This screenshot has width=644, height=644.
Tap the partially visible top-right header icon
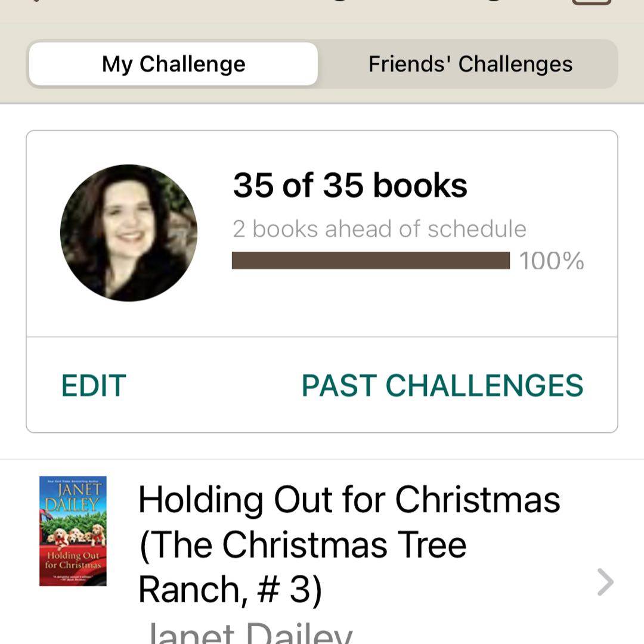(591, 2)
